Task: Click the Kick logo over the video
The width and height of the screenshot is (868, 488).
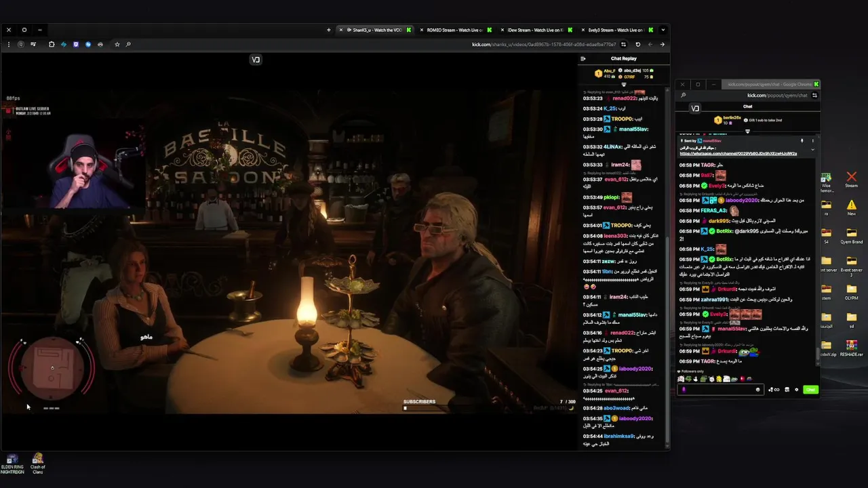Action: 256,60
